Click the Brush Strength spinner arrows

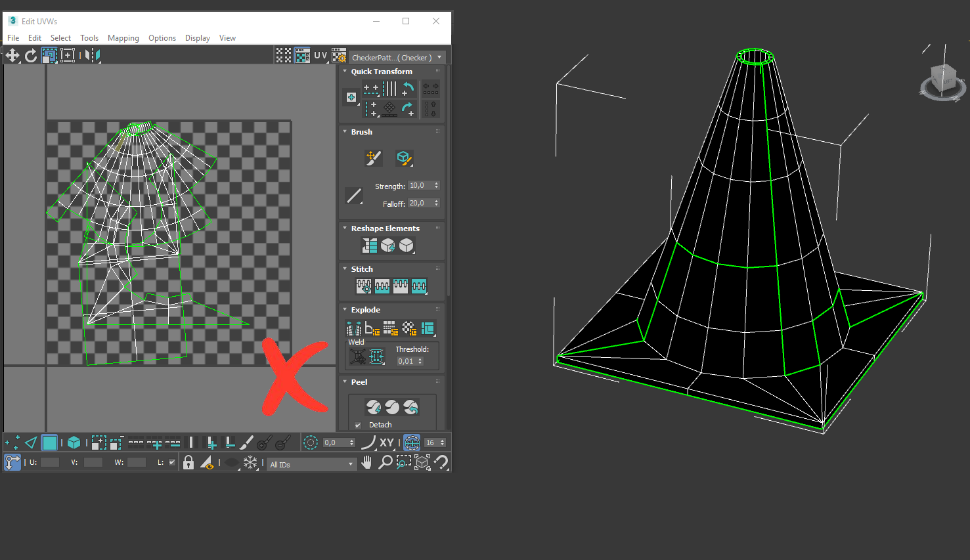[436, 186]
